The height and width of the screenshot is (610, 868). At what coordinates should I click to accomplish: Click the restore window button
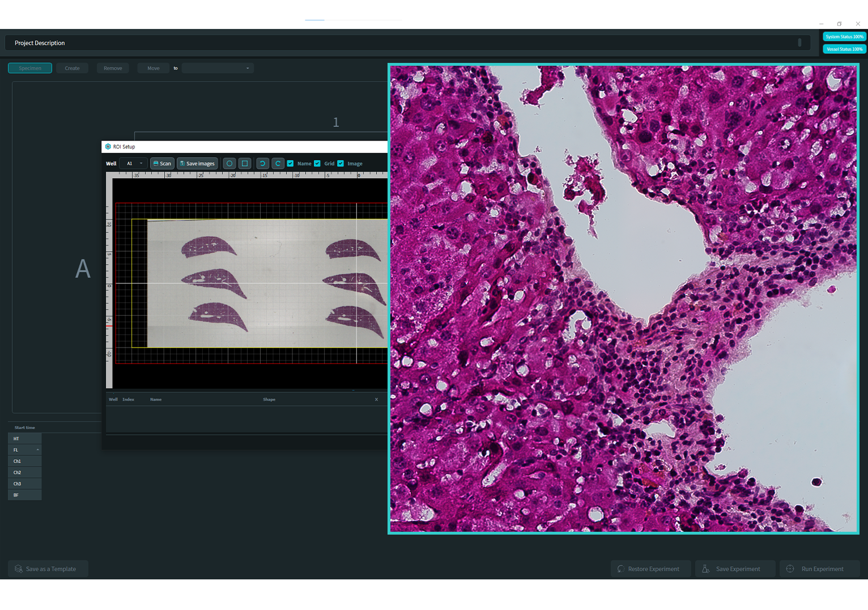(840, 24)
